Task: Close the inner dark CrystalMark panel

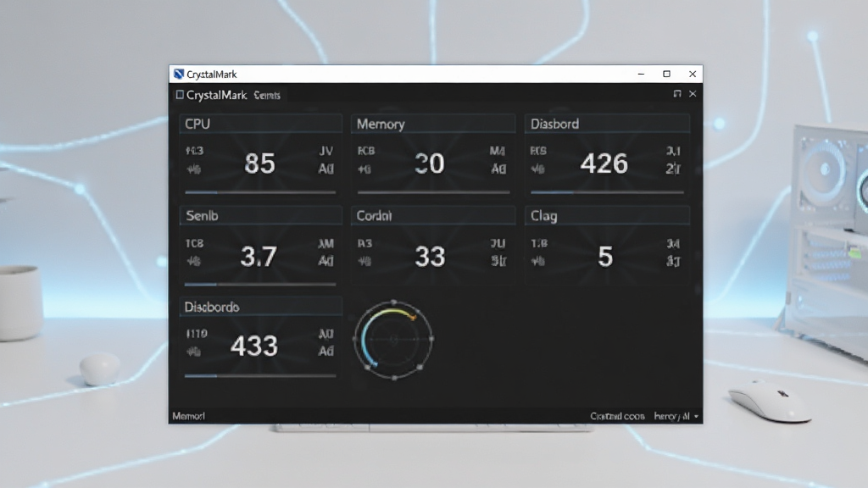Action: pos(693,93)
